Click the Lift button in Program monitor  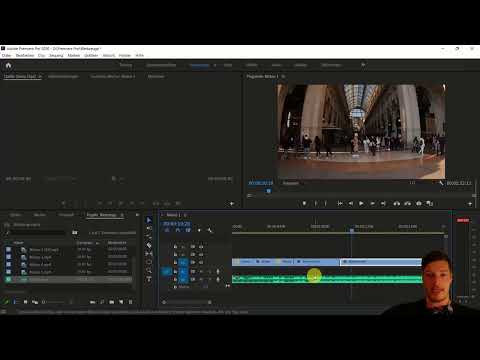pyautogui.click(x=397, y=203)
